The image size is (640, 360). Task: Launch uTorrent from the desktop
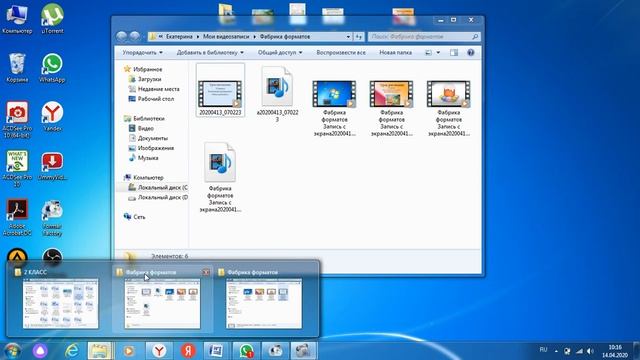pyautogui.click(x=52, y=19)
